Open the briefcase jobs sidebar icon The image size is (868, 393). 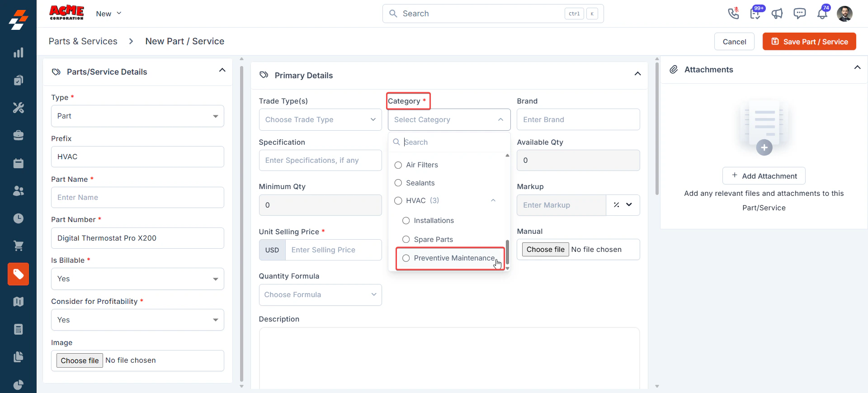[x=18, y=135]
